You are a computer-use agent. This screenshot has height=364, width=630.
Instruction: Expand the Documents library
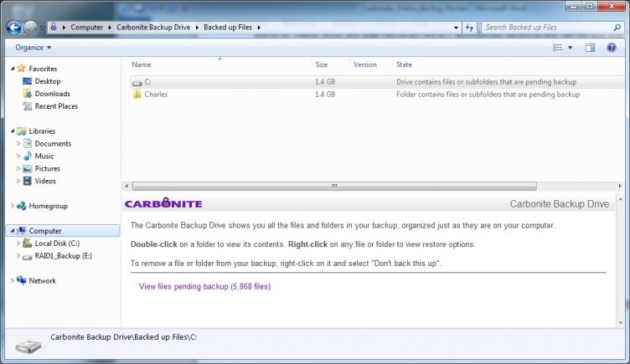[x=18, y=143]
